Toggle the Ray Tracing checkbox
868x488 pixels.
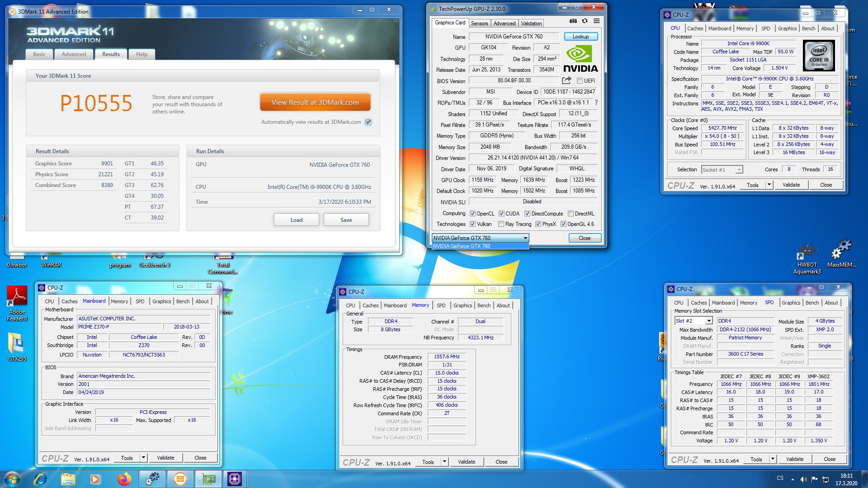(501, 224)
